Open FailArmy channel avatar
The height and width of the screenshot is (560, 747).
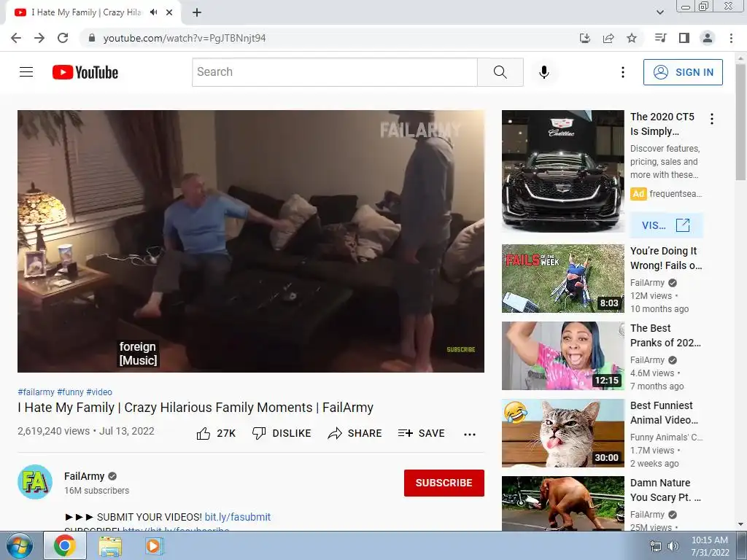click(35, 482)
